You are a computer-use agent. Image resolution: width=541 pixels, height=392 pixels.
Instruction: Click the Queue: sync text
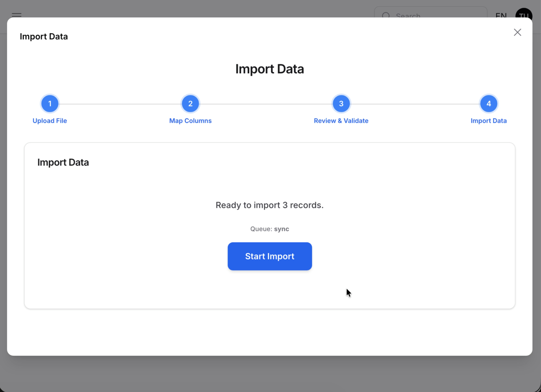[x=269, y=229]
